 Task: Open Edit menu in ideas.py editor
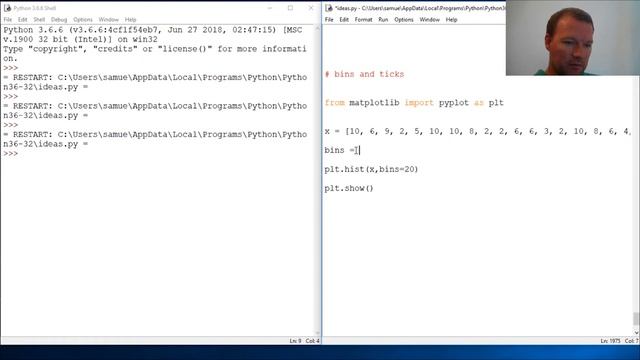344,20
